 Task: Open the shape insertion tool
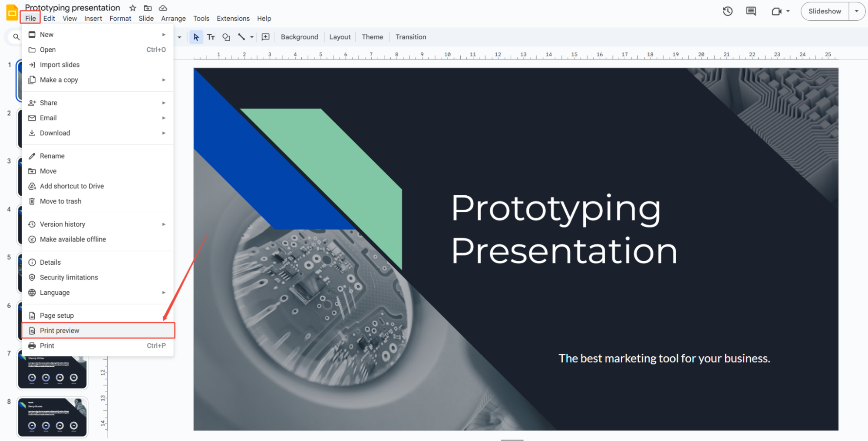pyautogui.click(x=226, y=37)
